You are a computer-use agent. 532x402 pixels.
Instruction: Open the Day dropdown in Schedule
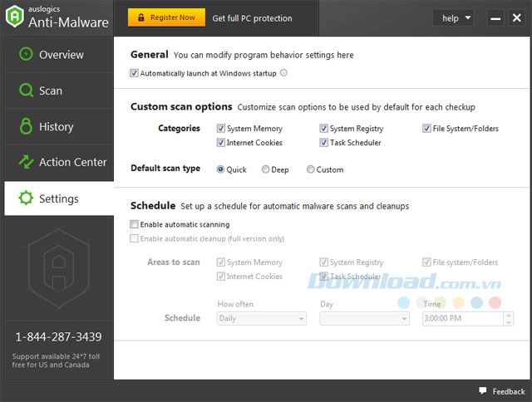(x=364, y=318)
